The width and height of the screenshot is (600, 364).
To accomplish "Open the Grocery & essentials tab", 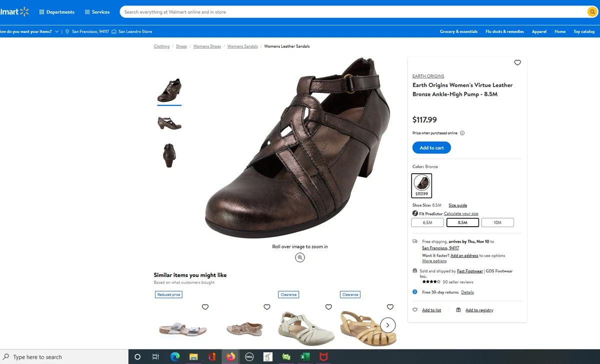I will 458,31.
